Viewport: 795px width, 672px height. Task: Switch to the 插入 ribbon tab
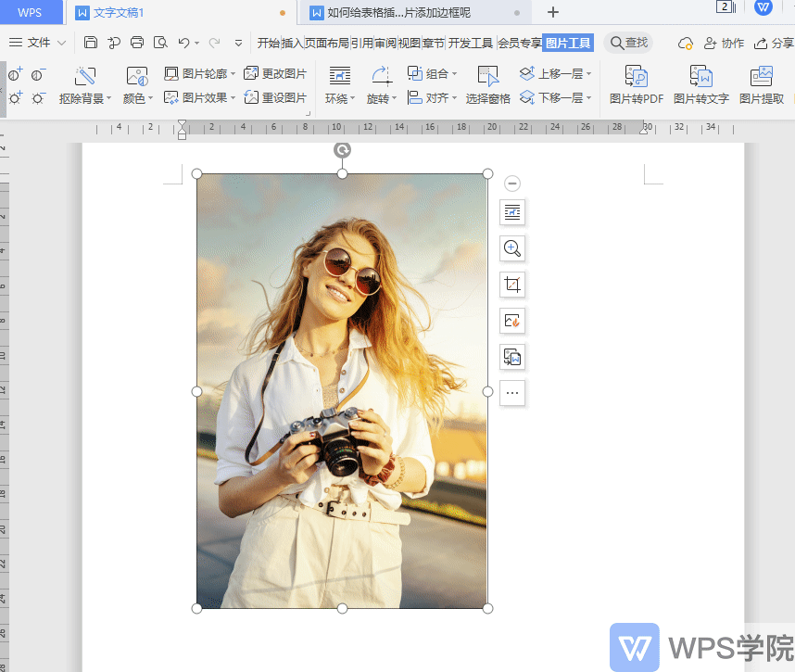click(293, 44)
